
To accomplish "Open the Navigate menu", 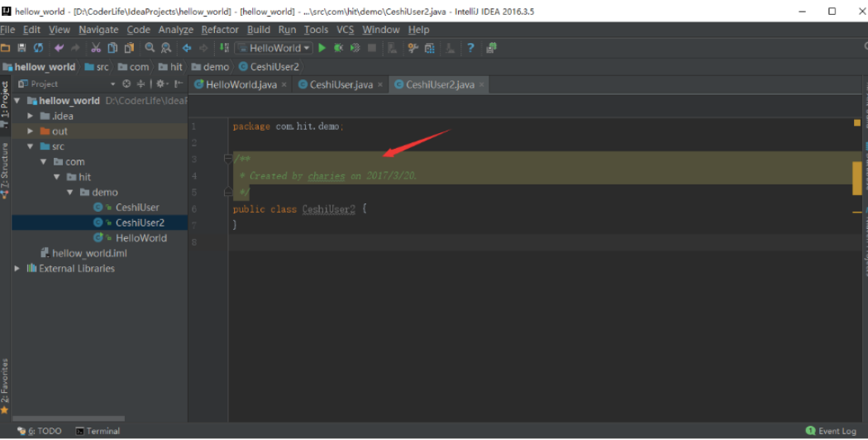I will point(98,30).
